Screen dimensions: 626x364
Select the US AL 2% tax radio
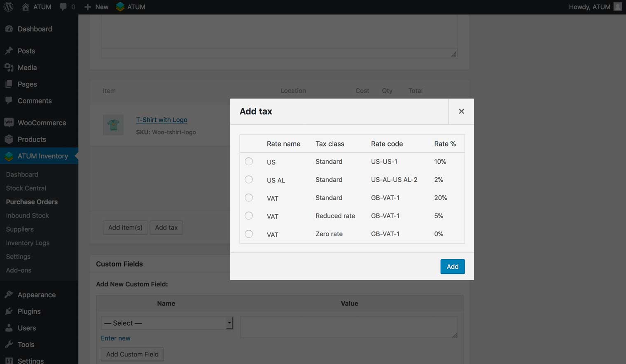(249, 180)
